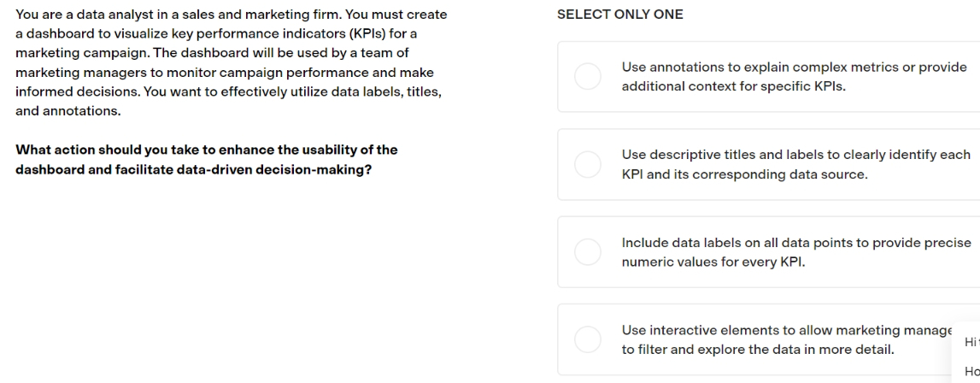Click the 'Ho' line in the chat popup
Image resolution: width=980 pixels, height=383 pixels.
click(x=971, y=371)
